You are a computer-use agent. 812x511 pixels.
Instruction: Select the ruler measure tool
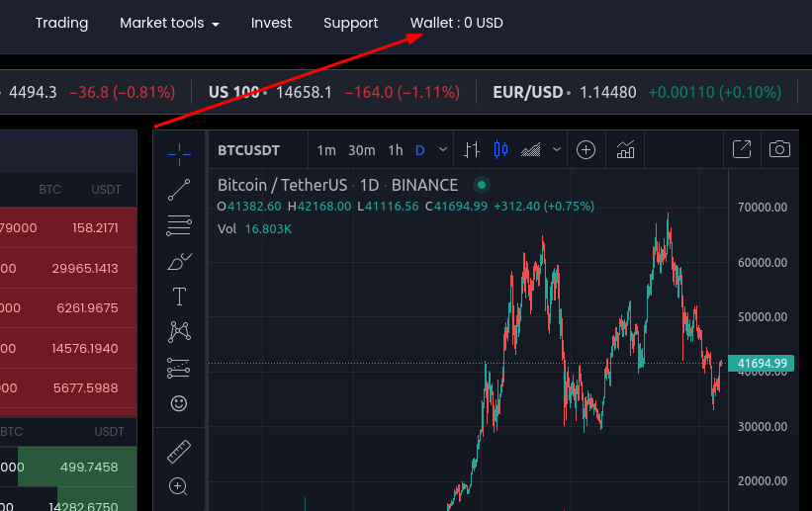coord(179,452)
